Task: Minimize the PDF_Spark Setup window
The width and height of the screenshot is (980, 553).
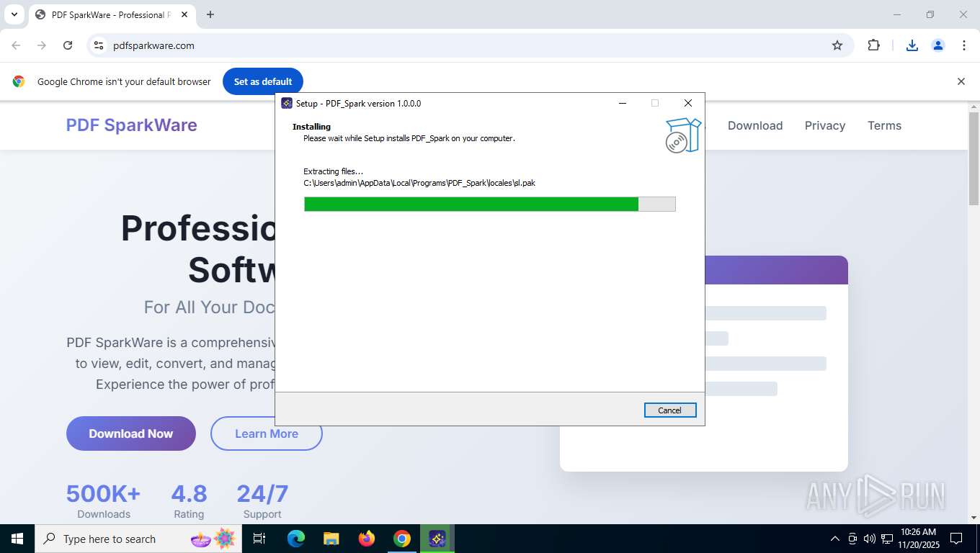Action: pyautogui.click(x=622, y=103)
